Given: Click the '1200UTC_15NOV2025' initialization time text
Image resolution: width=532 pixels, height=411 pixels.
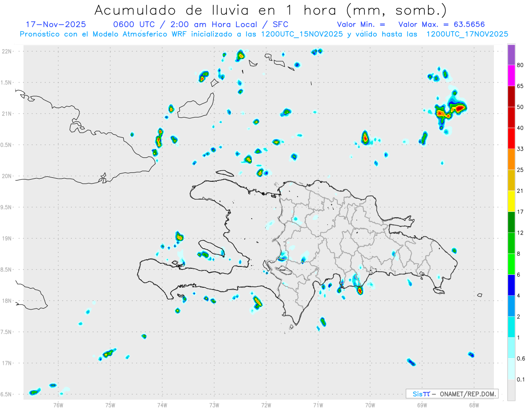Looking at the screenshot, I should [302, 34].
